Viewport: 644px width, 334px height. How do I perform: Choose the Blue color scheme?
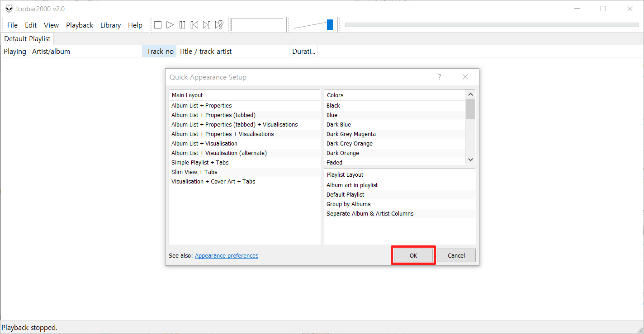point(395,115)
